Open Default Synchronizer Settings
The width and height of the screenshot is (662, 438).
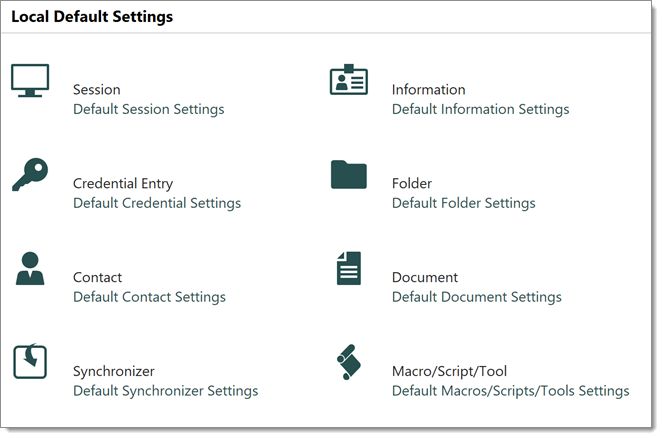[165, 391]
